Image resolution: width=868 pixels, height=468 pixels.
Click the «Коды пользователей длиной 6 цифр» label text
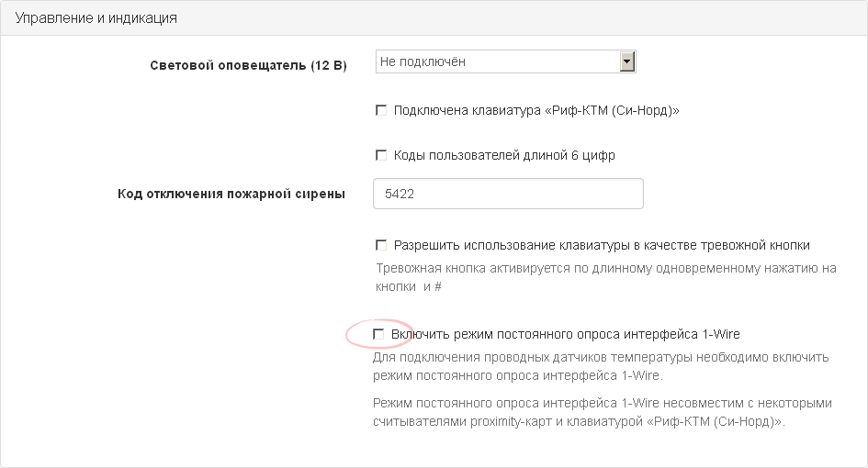[x=504, y=155]
